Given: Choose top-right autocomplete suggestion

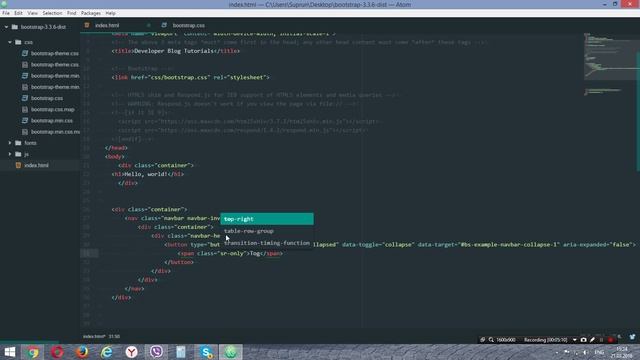Looking at the screenshot, I should (267, 219).
